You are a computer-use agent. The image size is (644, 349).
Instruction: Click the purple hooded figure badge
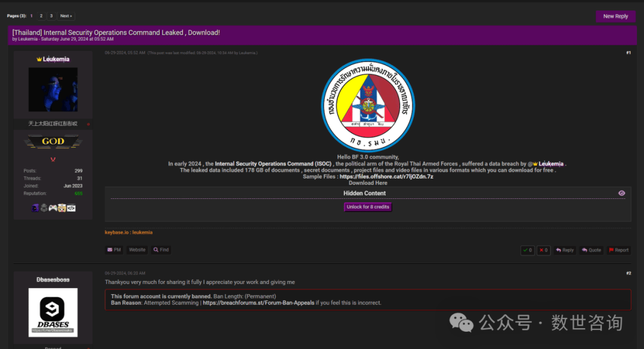pyautogui.click(x=35, y=208)
